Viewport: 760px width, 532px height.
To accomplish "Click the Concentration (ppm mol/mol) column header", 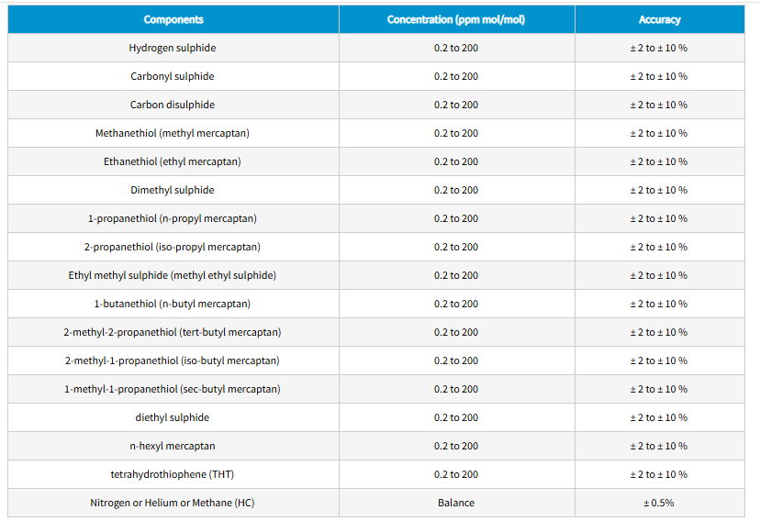I will [456, 19].
